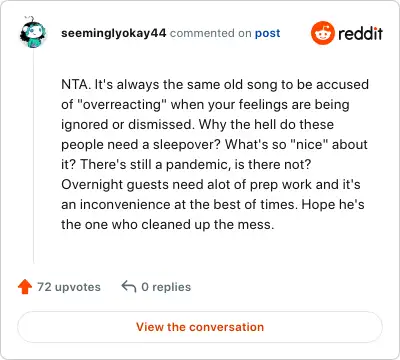Screen dimensions: 400x360
Task: Click the "0 replies" label
Action: pyautogui.click(x=166, y=287)
